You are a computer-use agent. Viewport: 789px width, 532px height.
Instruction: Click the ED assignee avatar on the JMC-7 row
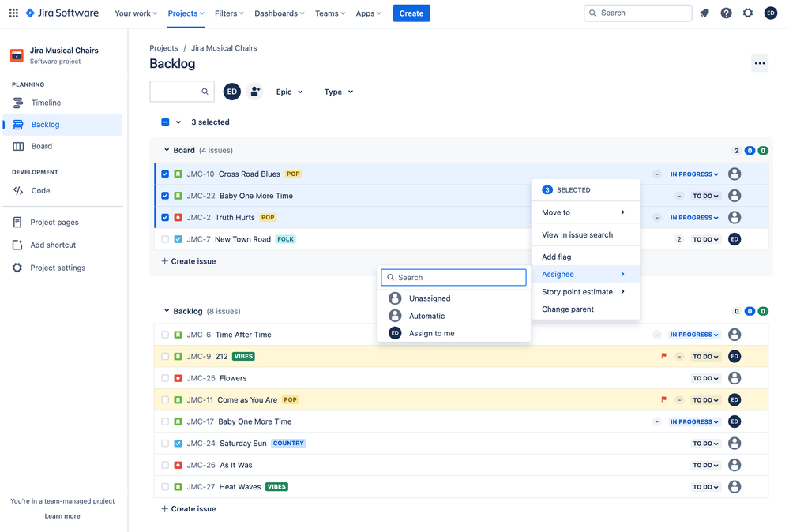click(735, 239)
